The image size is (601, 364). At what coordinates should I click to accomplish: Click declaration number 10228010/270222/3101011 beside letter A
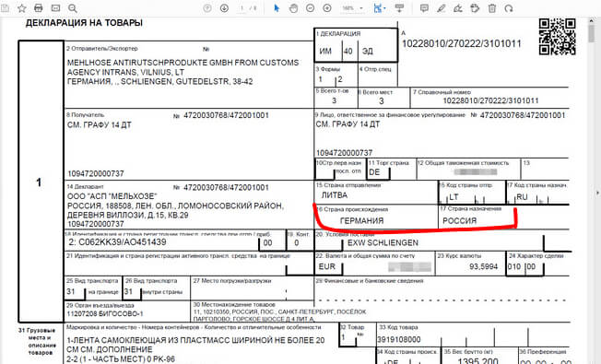[462, 43]
